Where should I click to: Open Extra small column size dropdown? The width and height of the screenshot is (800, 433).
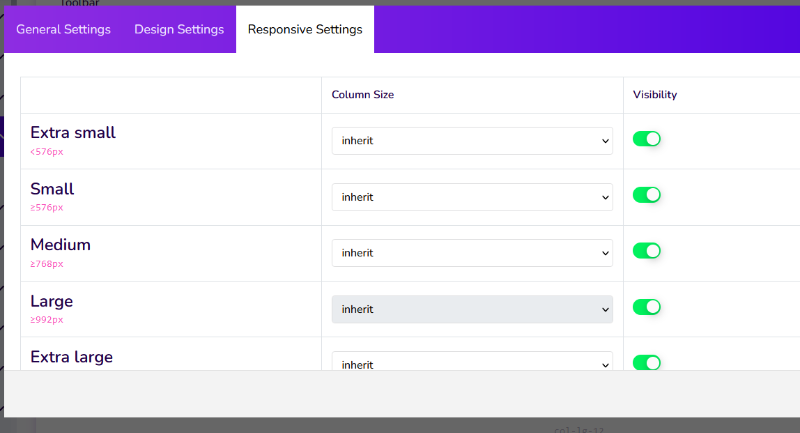coord(472,141)
